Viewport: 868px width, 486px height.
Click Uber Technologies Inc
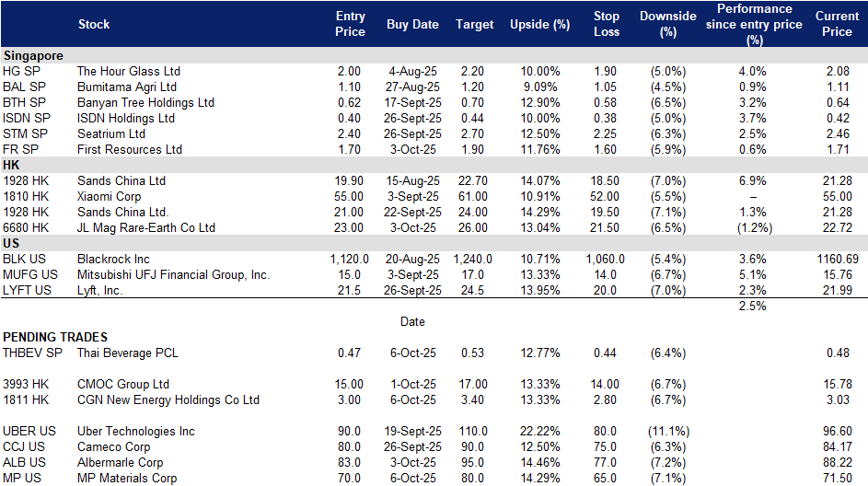point(136,431)
